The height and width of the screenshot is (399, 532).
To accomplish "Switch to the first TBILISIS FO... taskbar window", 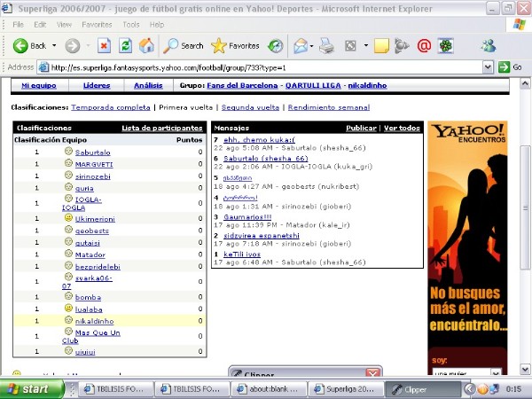I will click(115, 389).
